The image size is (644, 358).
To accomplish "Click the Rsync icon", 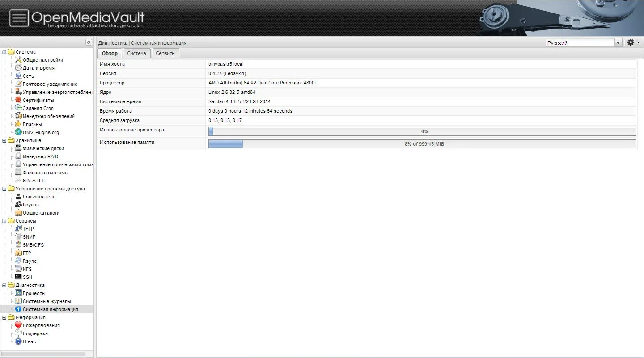I will (18, 261).
